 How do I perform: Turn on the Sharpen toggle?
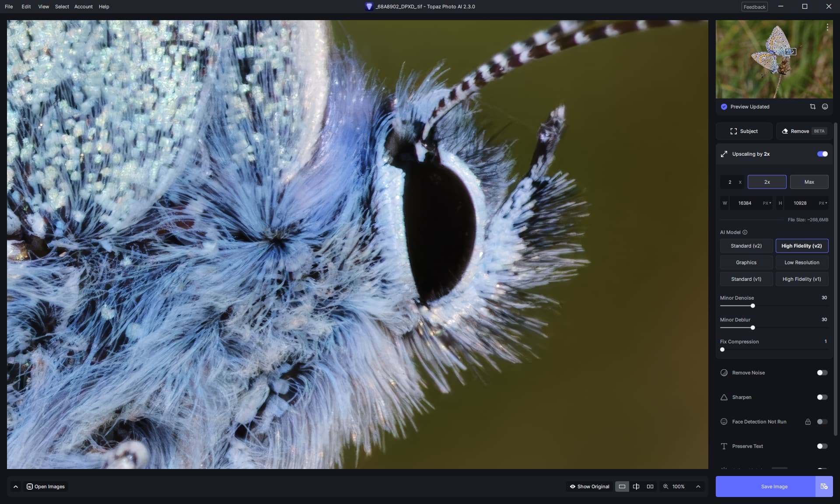pyautogui.click(x=822, y=397)
